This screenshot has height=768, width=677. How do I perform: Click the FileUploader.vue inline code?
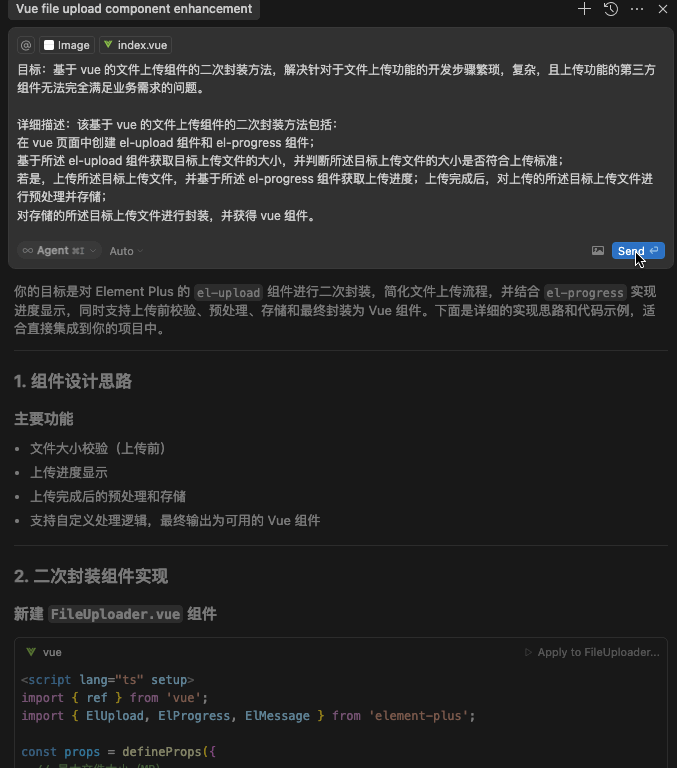click(x=115, y=614)
